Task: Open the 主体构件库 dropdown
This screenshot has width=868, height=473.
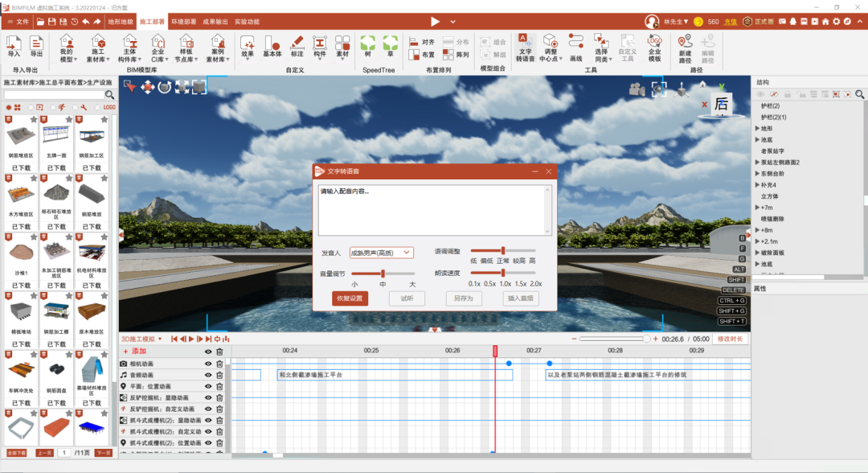Action: coord(129,48)
